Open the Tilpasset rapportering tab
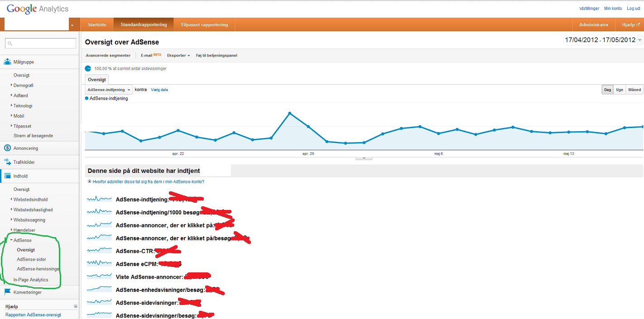Viewport: 644px width, 319px height. click(x=204, y=24)
